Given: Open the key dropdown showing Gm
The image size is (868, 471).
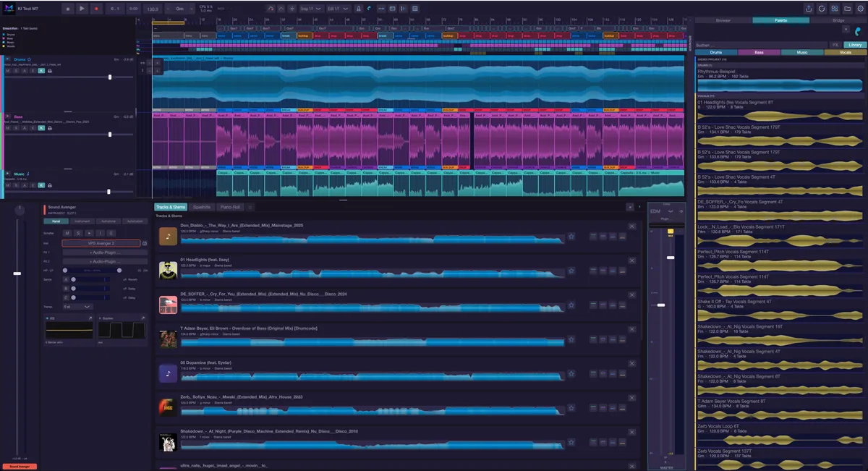Looking at the screenshot, I should [178, 9].
